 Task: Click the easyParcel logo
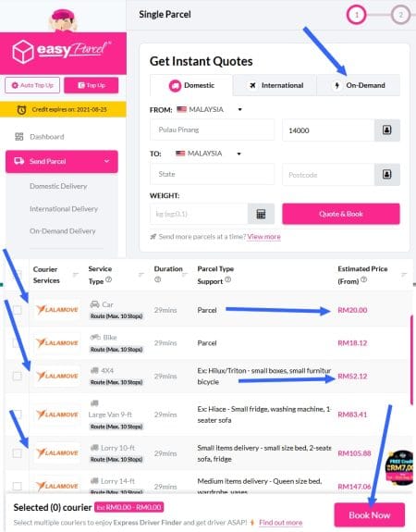tap(62, 51)
